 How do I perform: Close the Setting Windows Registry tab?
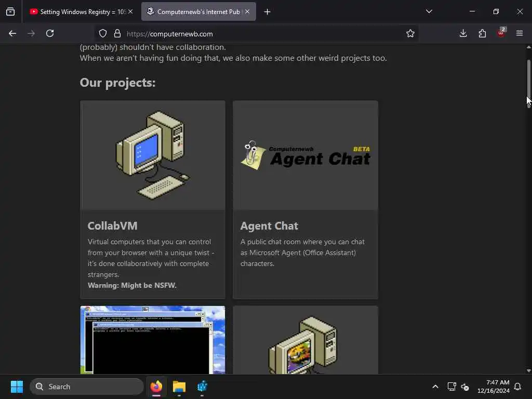pos(130,11)
